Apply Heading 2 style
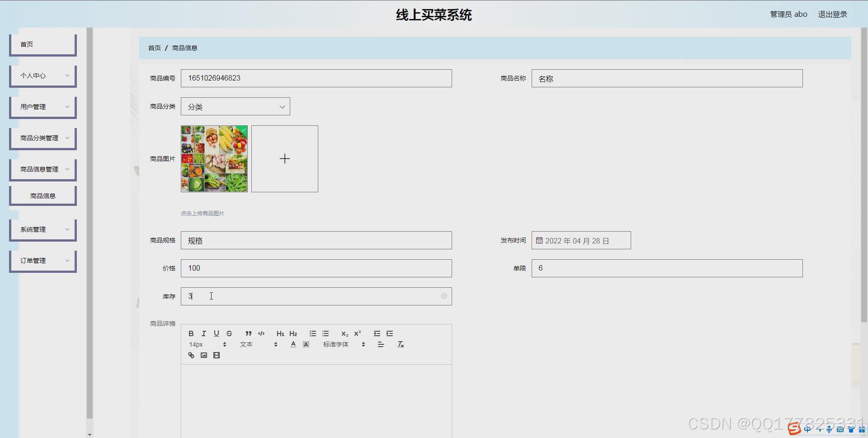Screen dimensions: 868x438 [293, 333]
